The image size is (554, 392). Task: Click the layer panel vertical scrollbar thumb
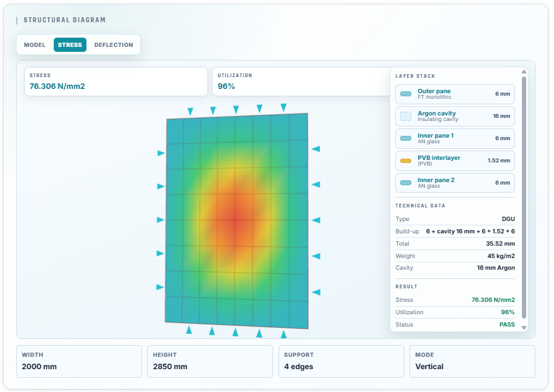coord(524,198)
